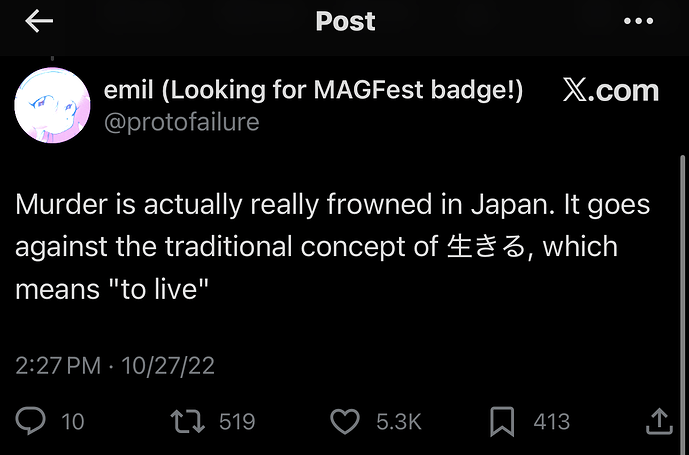This screenshot has width=689, height=455.
Task: Bookmark this post
Action: point(501,421)
